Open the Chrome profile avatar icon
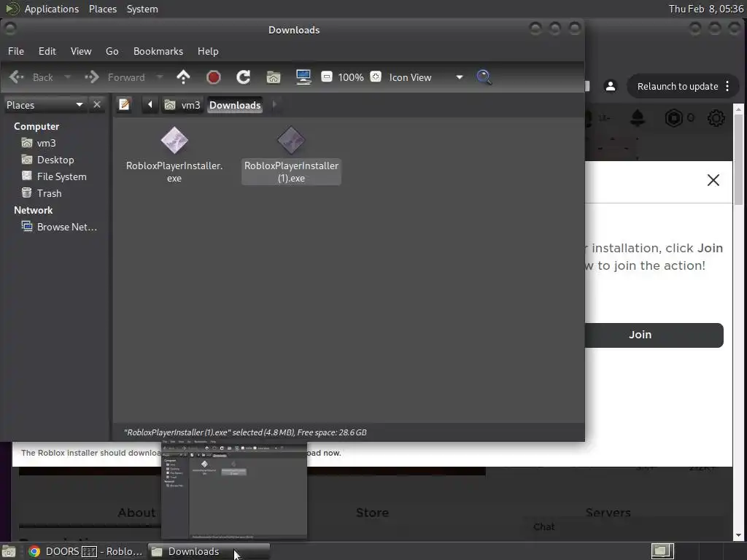This screenshot has height=560, width=747. 611,86
